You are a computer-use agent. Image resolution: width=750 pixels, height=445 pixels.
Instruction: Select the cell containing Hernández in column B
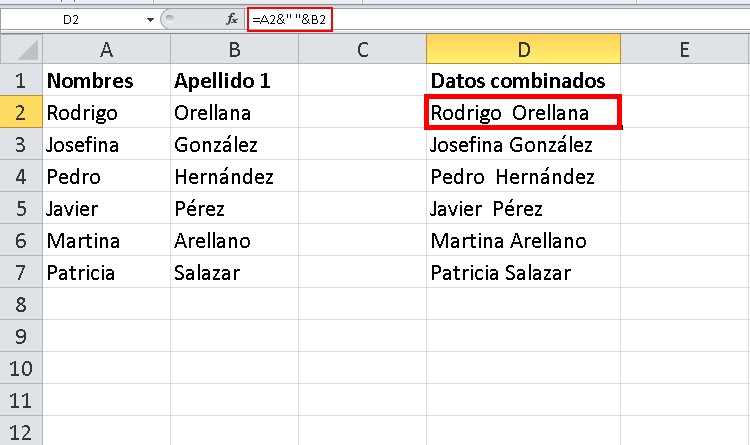234,177
